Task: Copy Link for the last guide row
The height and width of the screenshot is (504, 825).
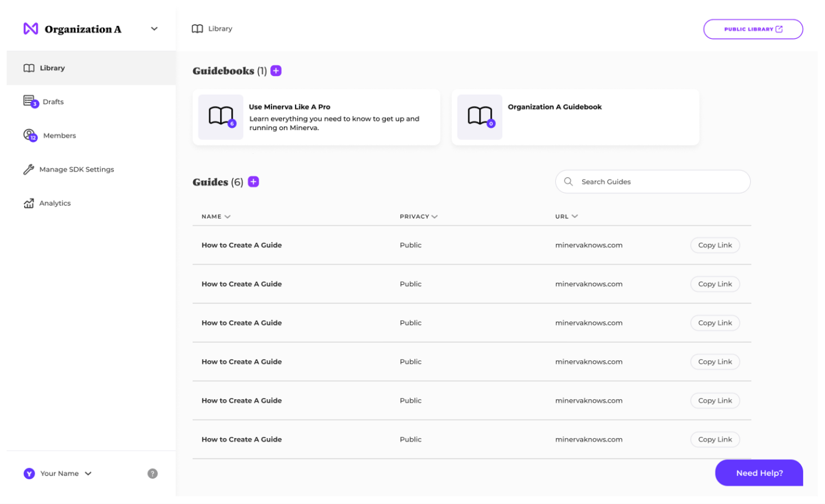Action: 715,439
